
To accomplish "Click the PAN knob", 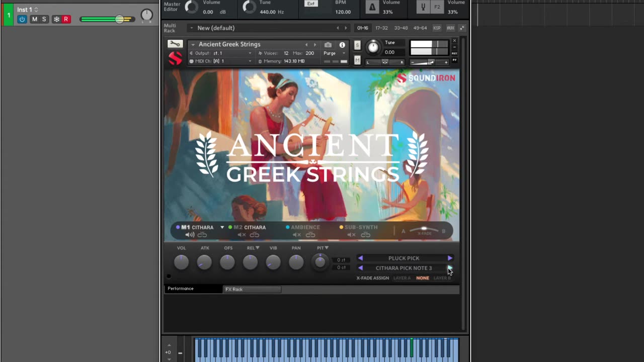I will [296, 261].
